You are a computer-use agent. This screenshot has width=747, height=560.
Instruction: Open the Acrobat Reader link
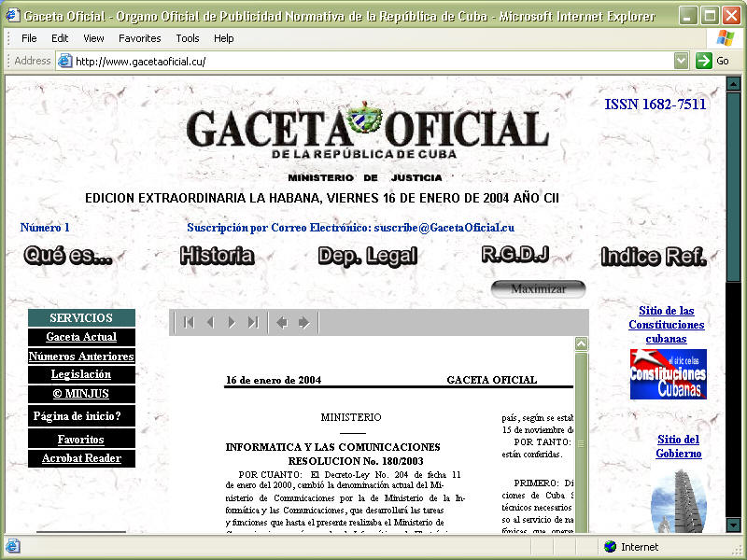click(81, 458)
